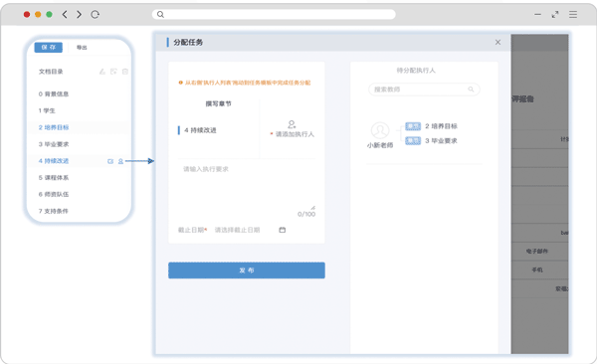Click the add executor icon above 请添加执行人

[292, 124]
